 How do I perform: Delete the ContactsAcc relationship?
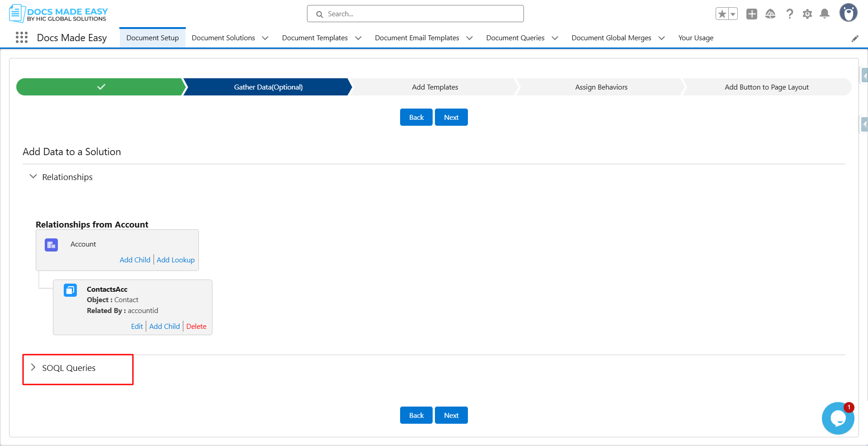[x=196, y=326]
